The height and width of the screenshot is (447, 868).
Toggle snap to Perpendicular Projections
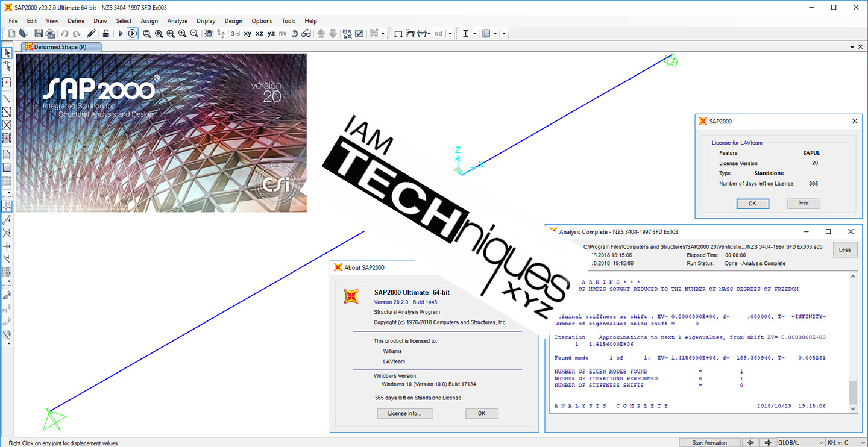pyautogui.click(x=7, y=246)
